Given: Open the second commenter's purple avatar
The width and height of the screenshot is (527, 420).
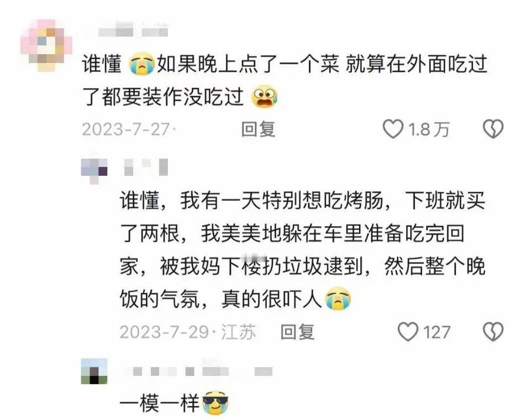Looking at the screenshot, I should tap(94, 171).
